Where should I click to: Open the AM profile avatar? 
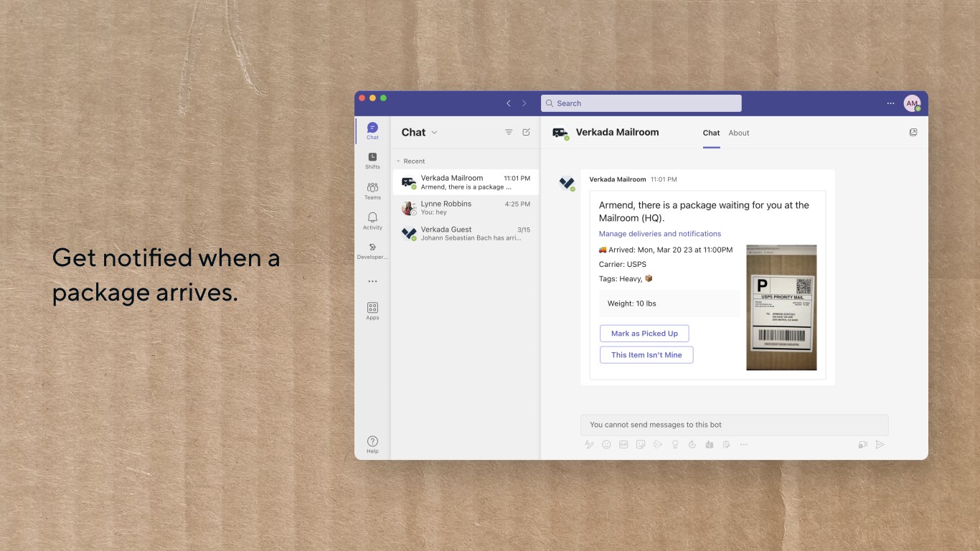click(912, 103)
